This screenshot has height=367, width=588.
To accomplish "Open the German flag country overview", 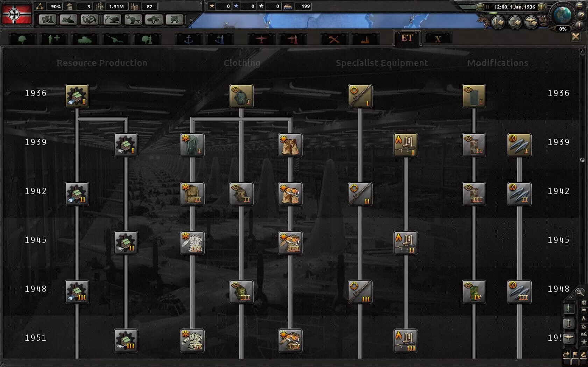I will tap(17, 14).
